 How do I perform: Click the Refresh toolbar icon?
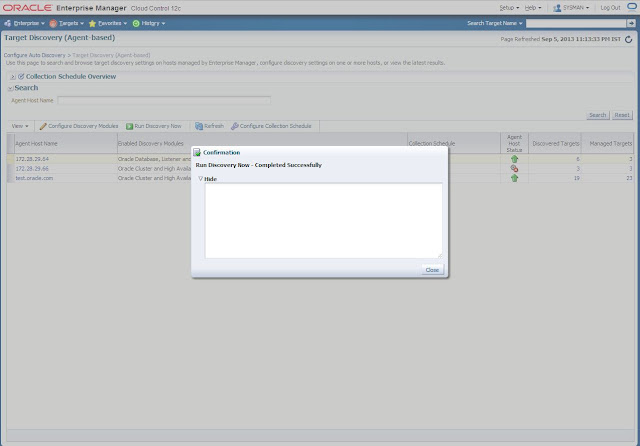click(x=199, y=126)
